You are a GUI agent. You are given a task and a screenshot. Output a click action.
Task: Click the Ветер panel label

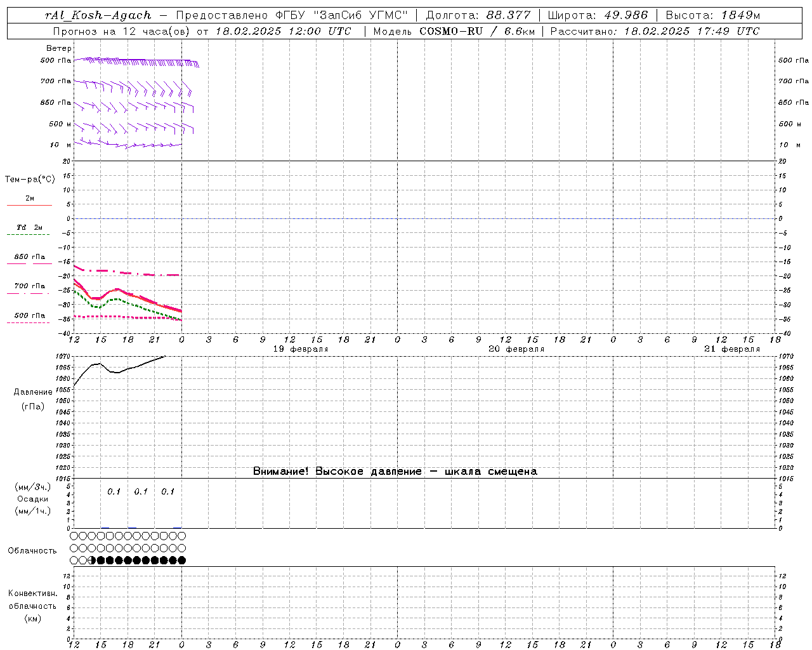click(59, 48)
